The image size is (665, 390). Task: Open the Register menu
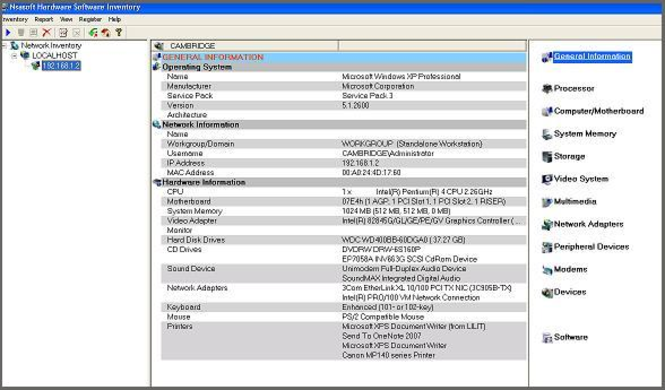(x=90, y=20)
